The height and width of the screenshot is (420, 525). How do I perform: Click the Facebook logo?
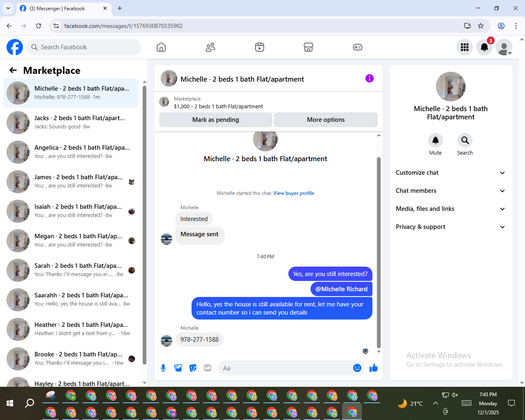15,47
